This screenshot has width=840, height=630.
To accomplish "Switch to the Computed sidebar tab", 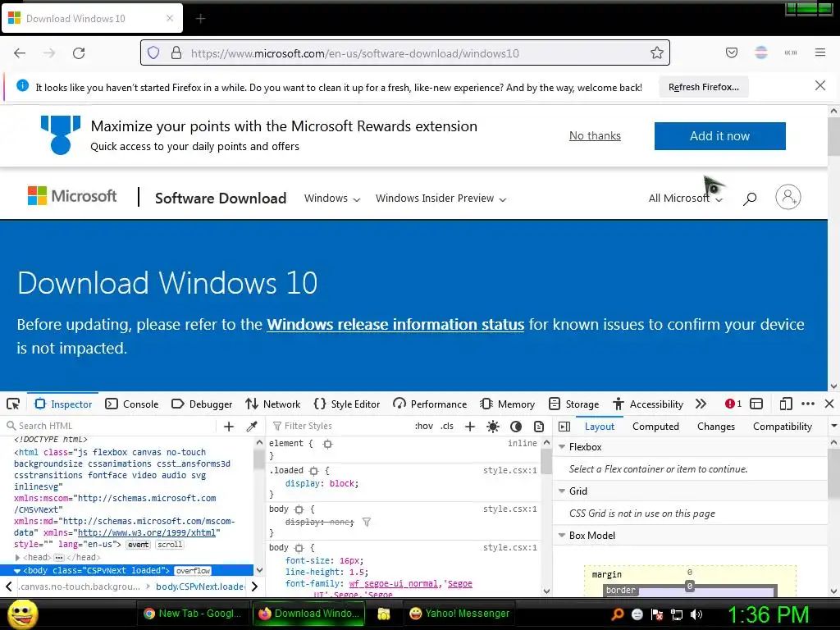I will (655, 427).
